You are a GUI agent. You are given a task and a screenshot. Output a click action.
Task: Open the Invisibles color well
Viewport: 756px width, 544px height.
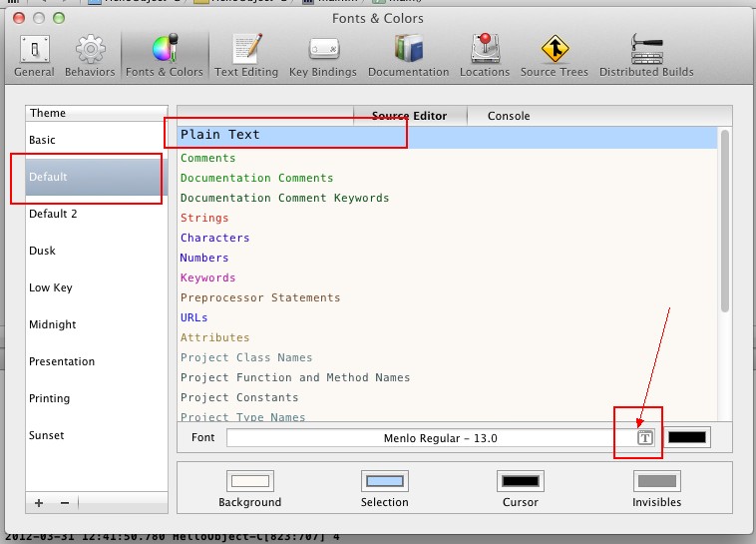(x=656, y=481)
